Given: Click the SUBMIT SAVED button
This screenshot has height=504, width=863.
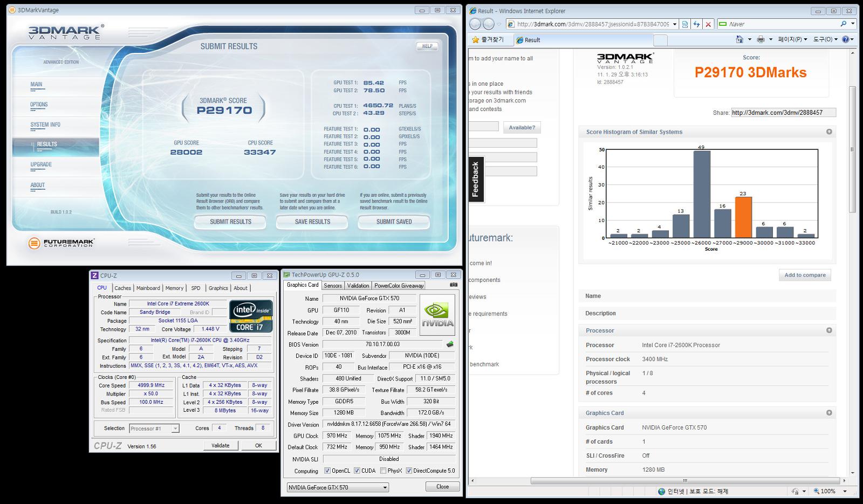Looking at the screenshot, I should (394, 222).
